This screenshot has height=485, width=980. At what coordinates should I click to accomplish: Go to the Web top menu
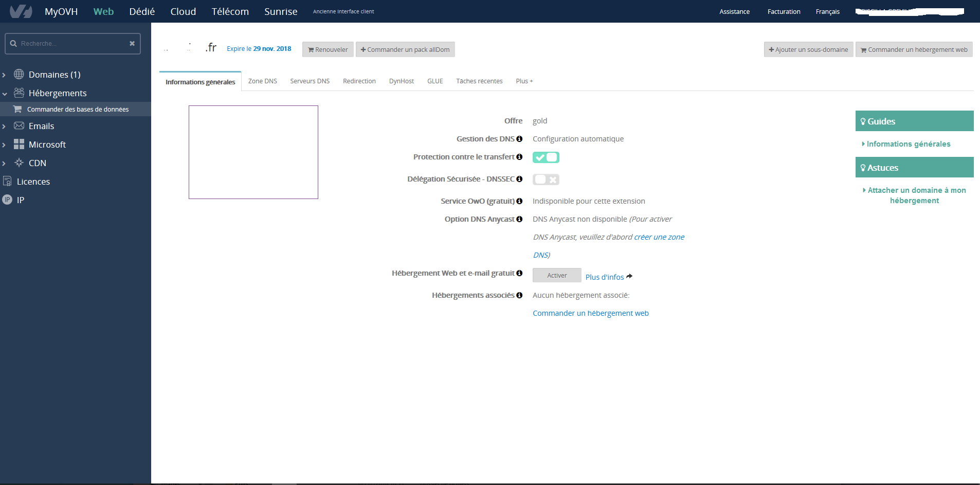coord(103,11)
